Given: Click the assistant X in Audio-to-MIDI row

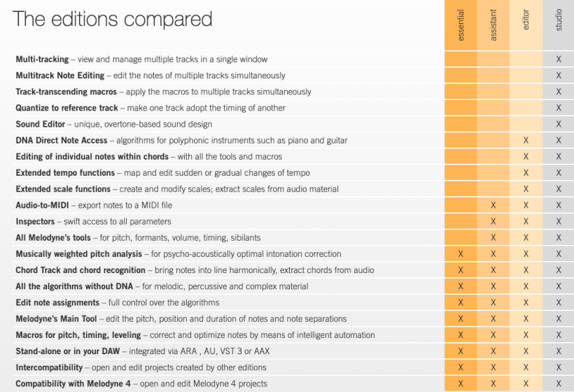Looking at the screenshot, I should point(493,205).
